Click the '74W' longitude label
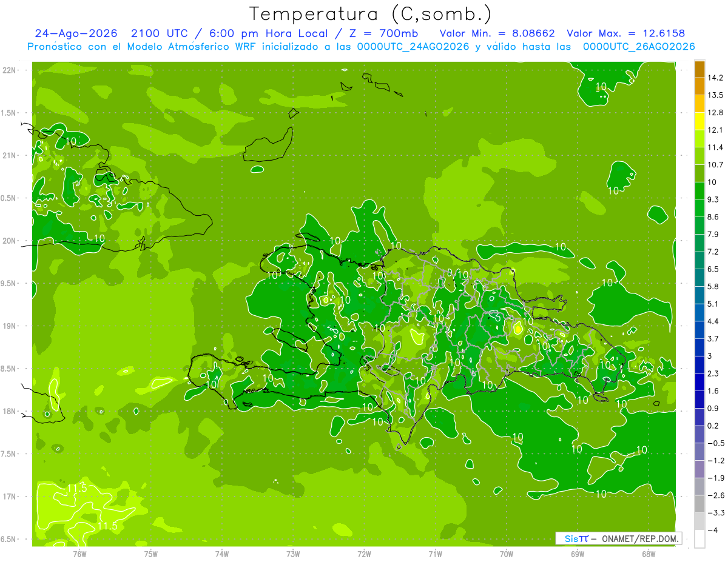Screen dimensions: 728x562 (x=222, y=554)
